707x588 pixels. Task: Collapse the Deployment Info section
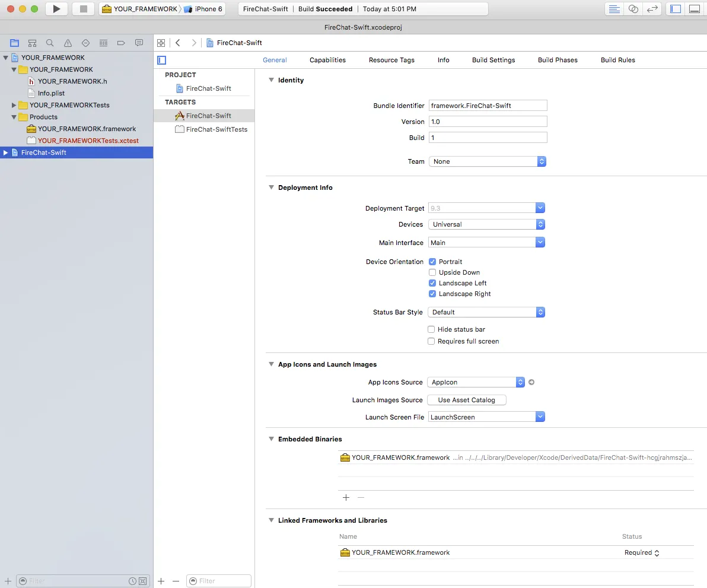[271, 187]
